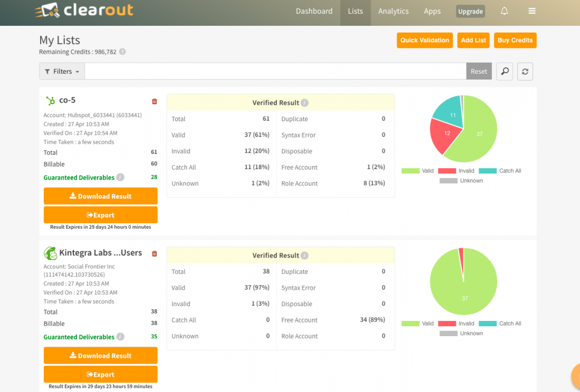Open the Clearout logo menu

pos(84,10)
